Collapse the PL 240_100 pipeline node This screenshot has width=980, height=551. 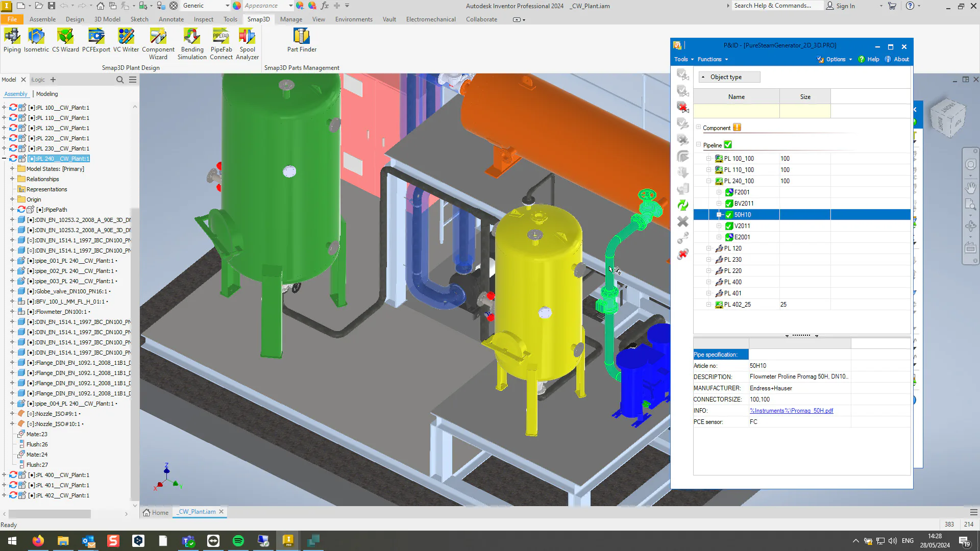pyautogui.click(x=708, y=181)
